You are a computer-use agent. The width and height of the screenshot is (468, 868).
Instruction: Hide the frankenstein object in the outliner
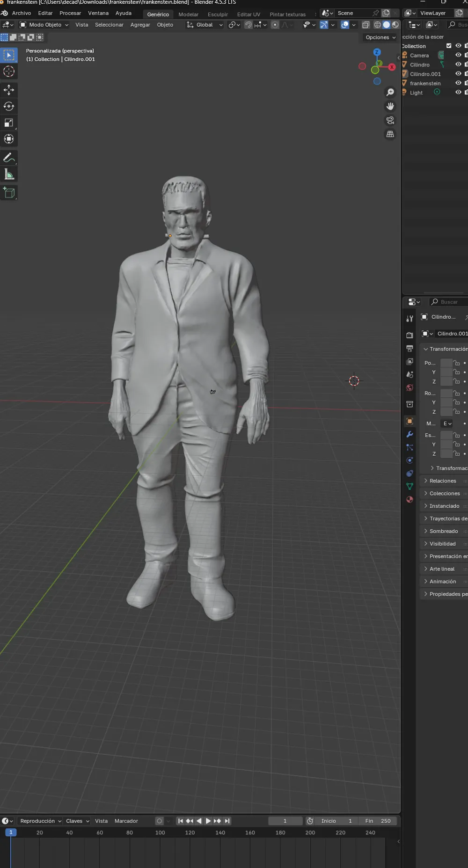point(458,83)
